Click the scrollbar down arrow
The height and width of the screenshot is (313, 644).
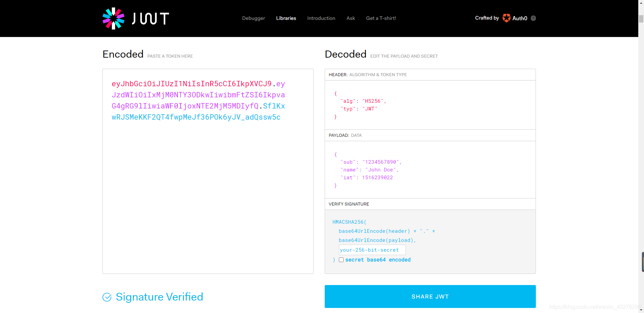point(641,310)
